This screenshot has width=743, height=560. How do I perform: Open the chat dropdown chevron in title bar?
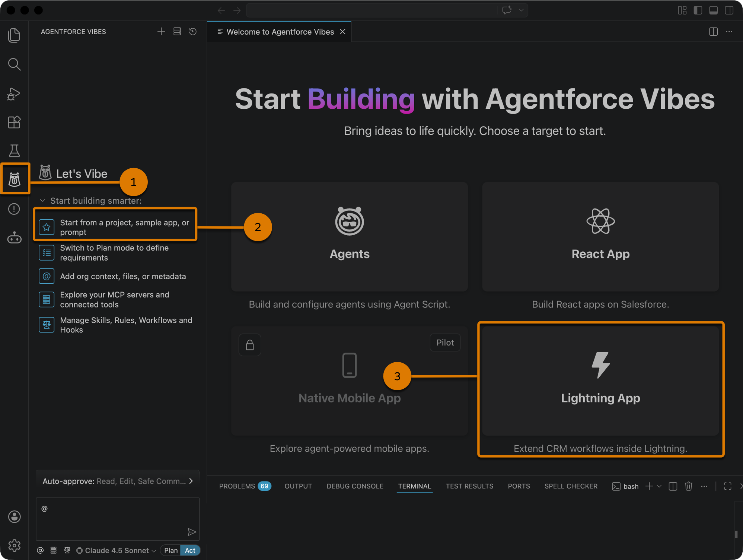coord(521,10)
